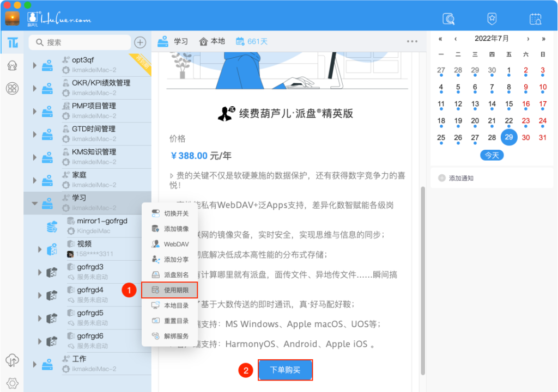Viewport: 558px width, 392px height.
Task: Open the four-circle apps sidebar icon
Action: click(x=13, y=88)
